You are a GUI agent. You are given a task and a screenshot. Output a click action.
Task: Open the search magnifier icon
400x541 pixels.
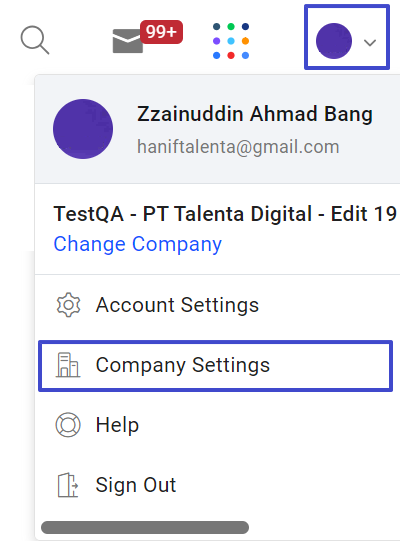pos(35,40)
